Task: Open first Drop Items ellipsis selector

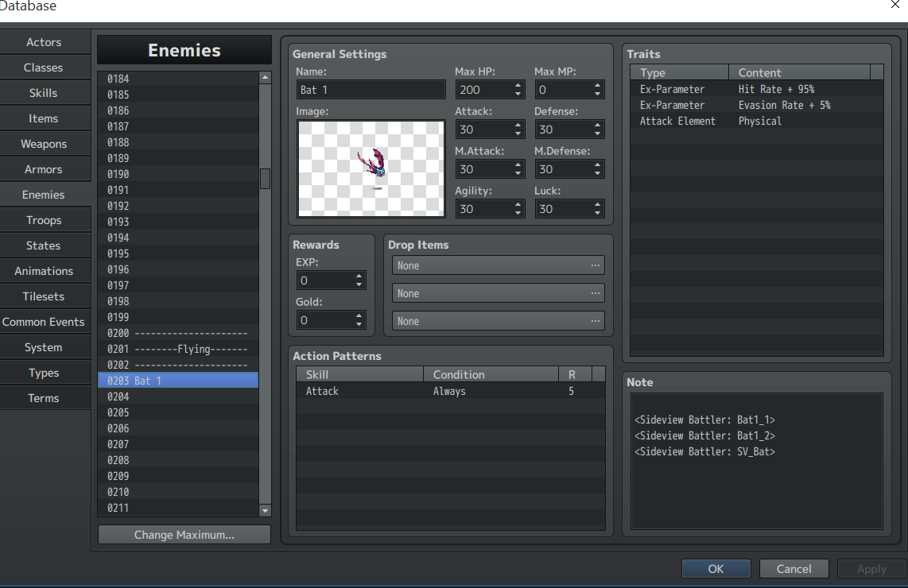Action: pyautogui.click(x=596, y=265)
